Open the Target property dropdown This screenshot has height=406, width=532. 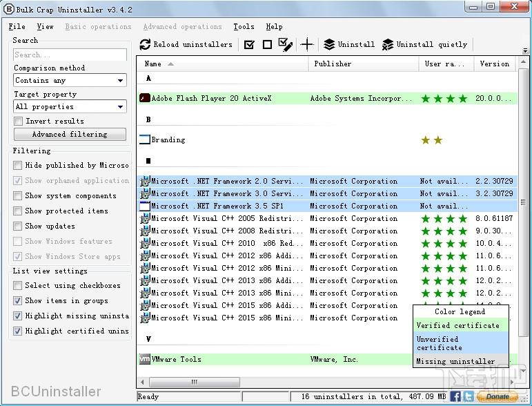70,106
